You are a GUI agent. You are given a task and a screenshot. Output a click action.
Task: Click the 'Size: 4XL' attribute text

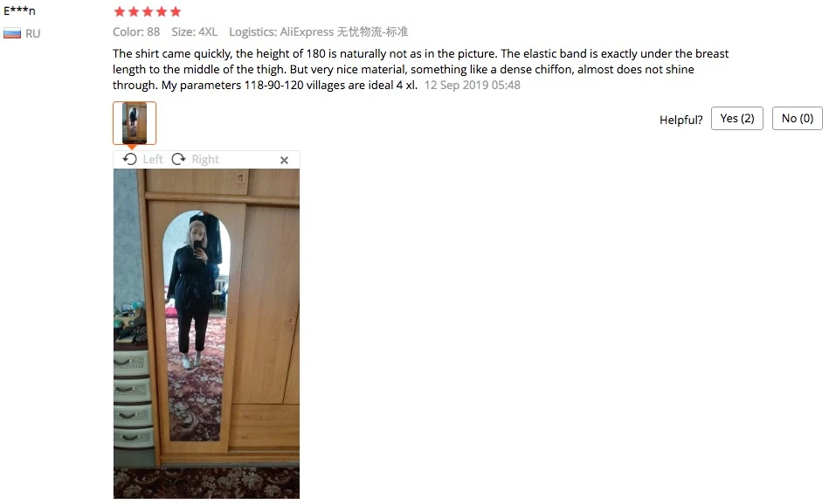coord(194,31)
